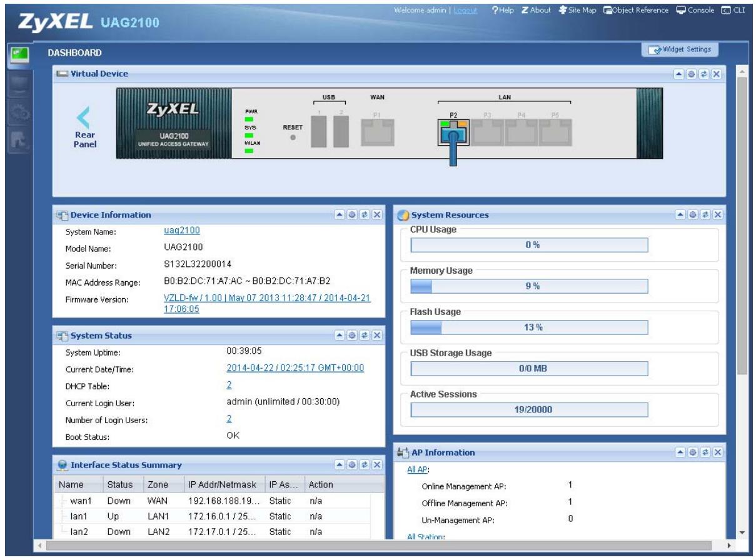Close the Device Information widget
This screenshot has width=756, height=560.
click(x=377, y=214)
